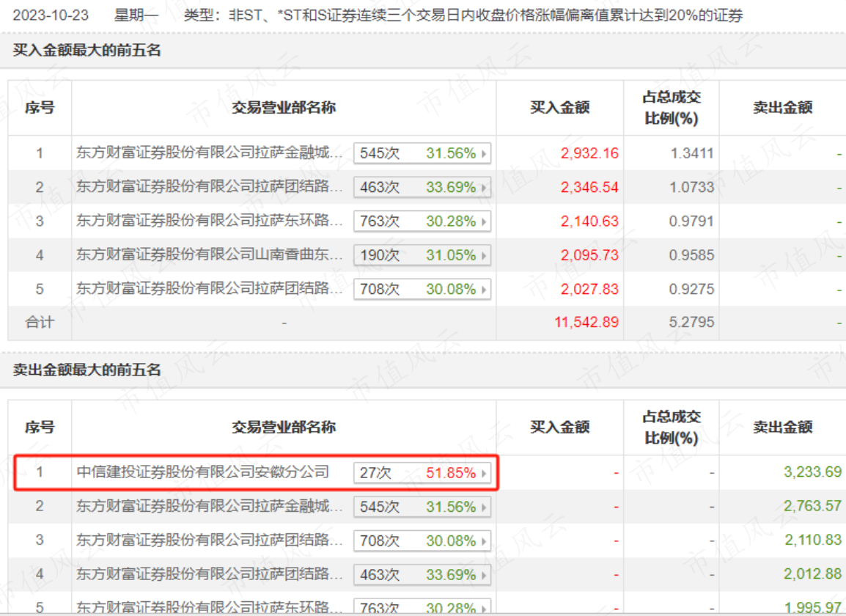Viewport: 846px width, 616px height.
Task: Select the ratio value 1.3411
Action: (692, 153)
